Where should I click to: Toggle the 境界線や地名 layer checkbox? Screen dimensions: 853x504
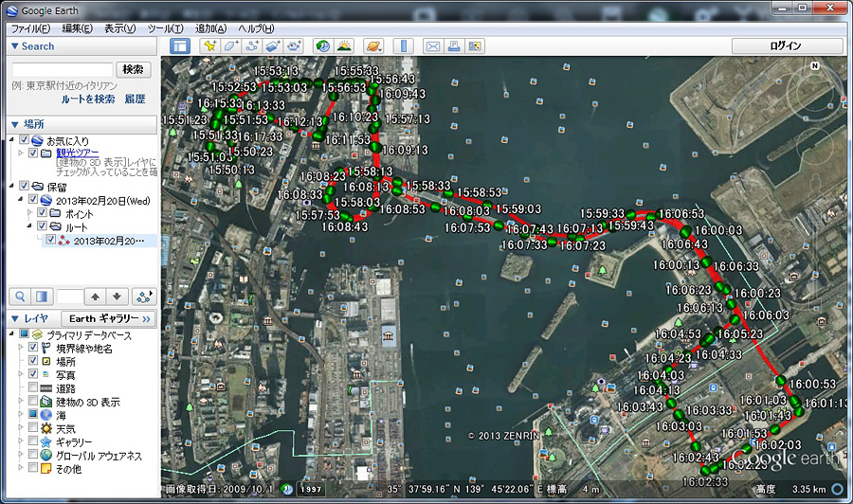tap(32, 348)
